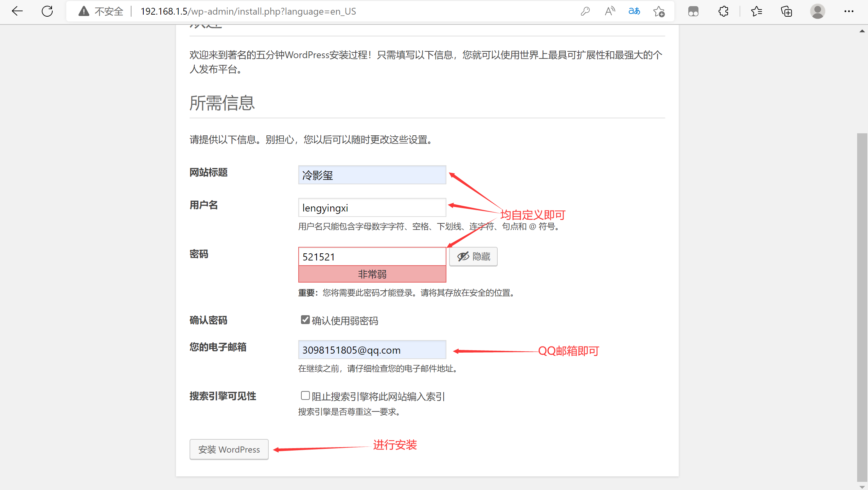This screenshot has height=490, width=868.
Task: Click the 用户名 field label
Action: pyautogui.click(x=203, y=205)
